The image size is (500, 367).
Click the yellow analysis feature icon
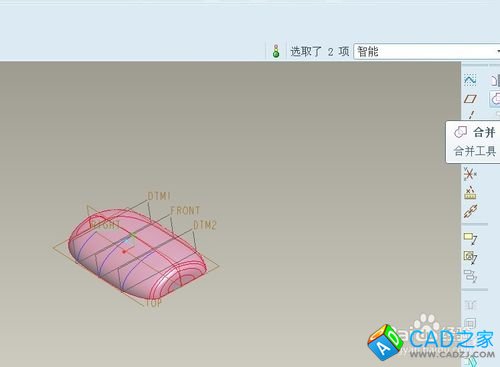coord(470,193)
